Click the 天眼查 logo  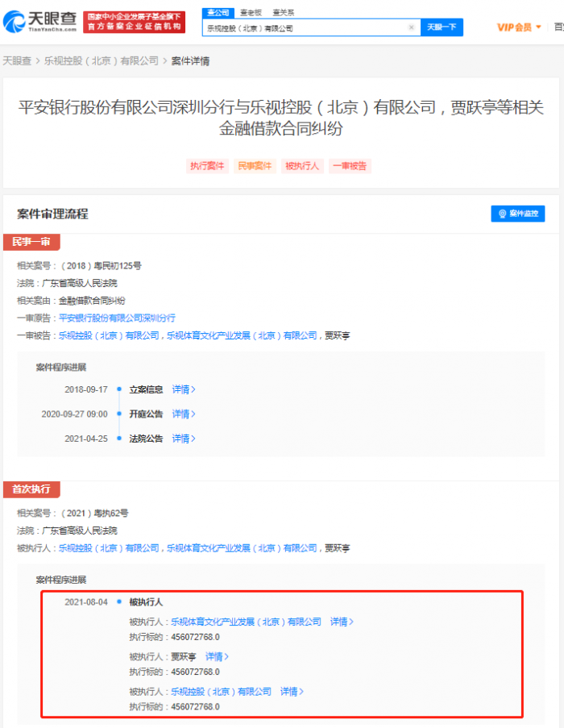[40, 22]
